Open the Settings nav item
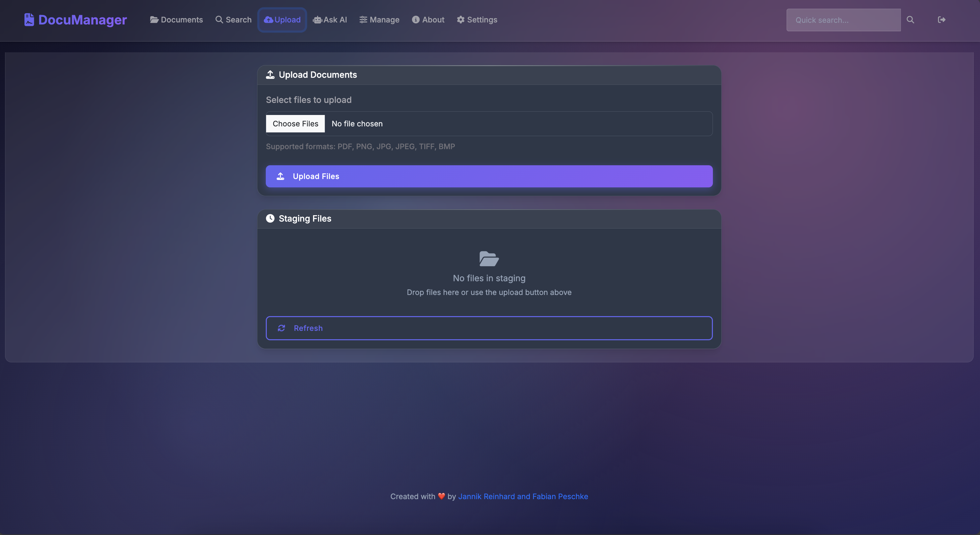The image size is (980, 535). pyautogui.click(x=477, y=20)
